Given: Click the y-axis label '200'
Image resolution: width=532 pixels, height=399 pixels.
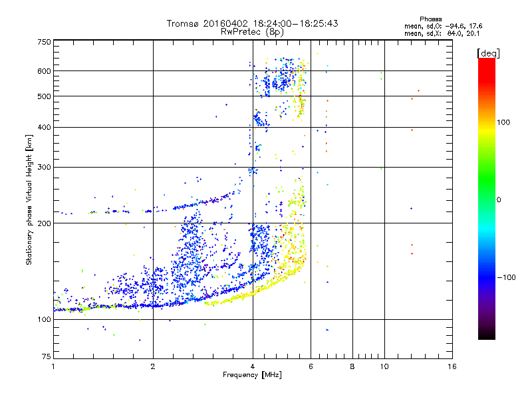Looking at the screenshot, I should (44, 223).
